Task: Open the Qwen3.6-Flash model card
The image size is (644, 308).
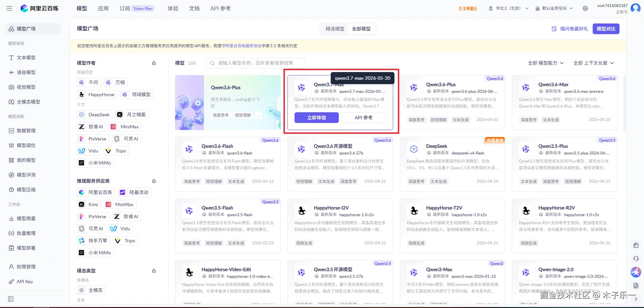Action: click(228, 164)
